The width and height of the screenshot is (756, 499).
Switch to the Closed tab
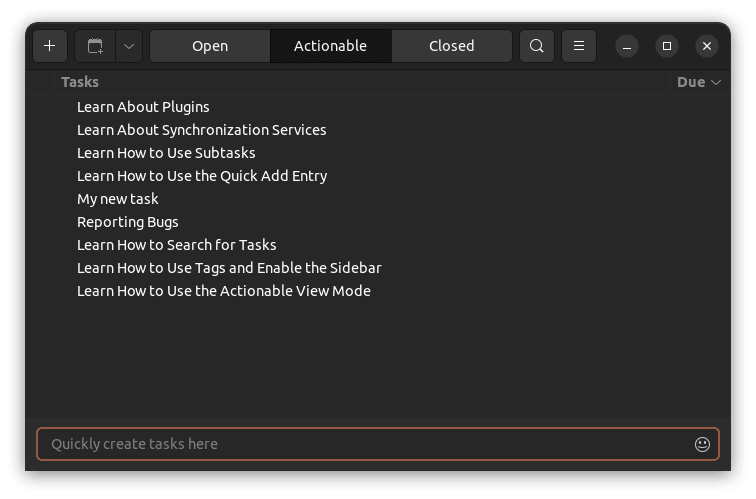pos(452,46)
